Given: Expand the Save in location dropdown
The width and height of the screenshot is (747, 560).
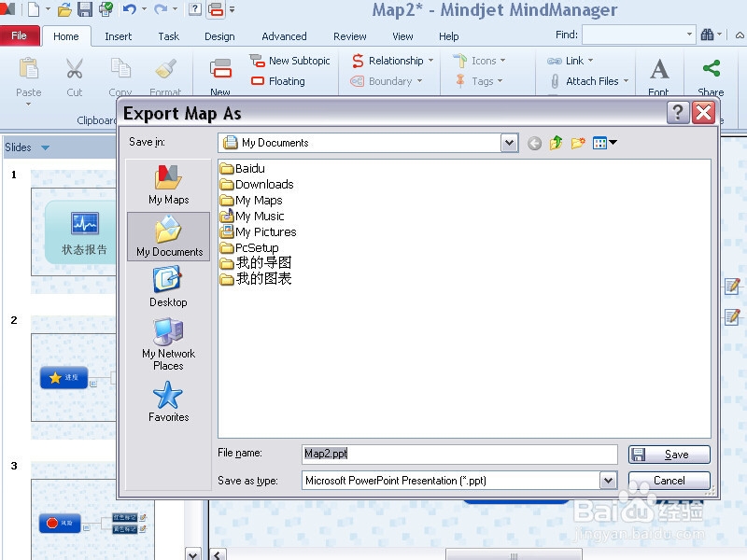Looking at the screenshot, I should 509,143.
